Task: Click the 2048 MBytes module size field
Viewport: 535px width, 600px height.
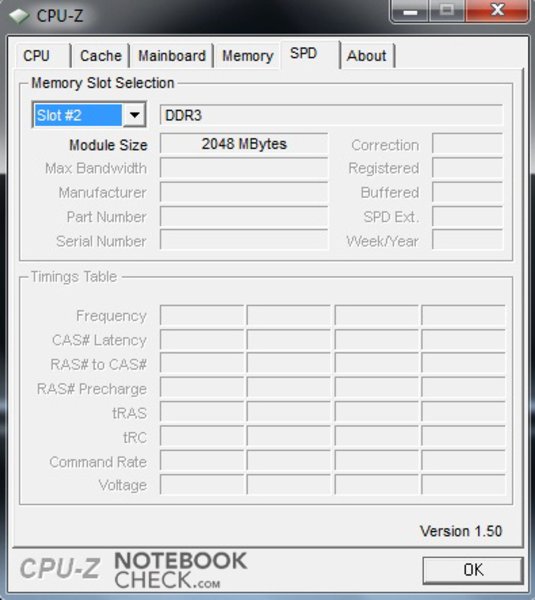Action: (244, 144)
